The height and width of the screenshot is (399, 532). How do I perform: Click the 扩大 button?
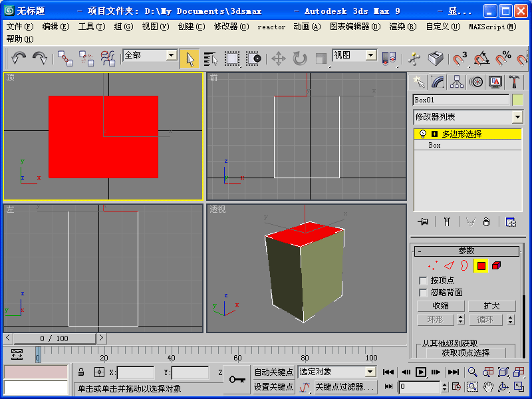point(491,306)
